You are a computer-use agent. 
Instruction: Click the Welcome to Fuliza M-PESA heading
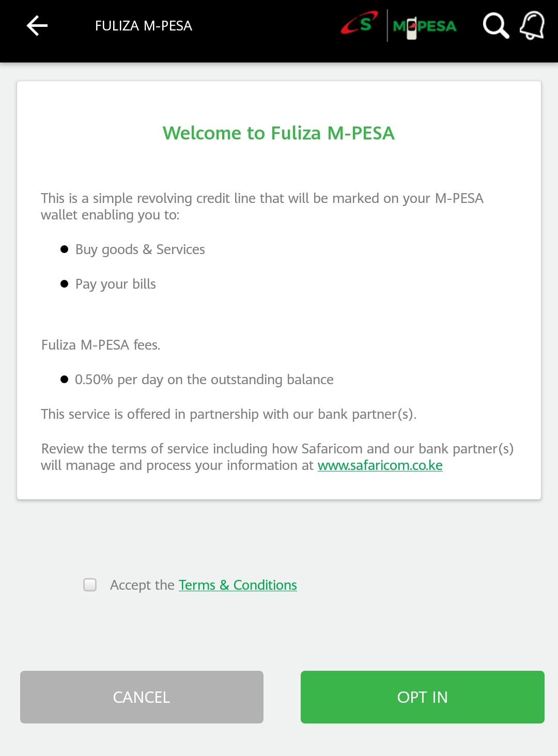click(x=278, y=133)
